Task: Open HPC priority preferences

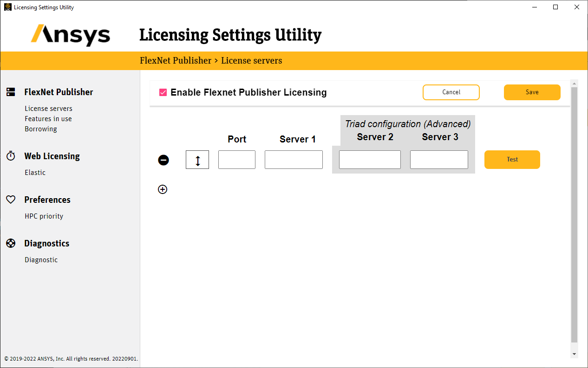Action: pos(44,216)
